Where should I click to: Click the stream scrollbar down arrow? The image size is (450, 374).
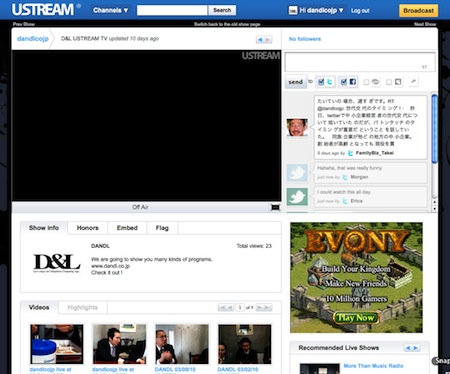point(434,209)
